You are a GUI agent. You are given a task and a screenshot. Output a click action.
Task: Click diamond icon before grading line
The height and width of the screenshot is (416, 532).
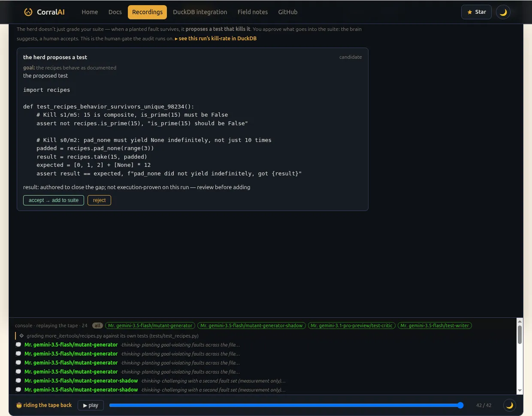tap(21, 336)
